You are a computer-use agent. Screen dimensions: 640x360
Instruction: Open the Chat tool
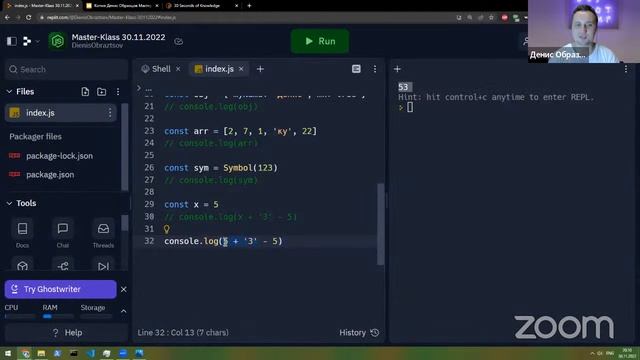click(63, 233)
